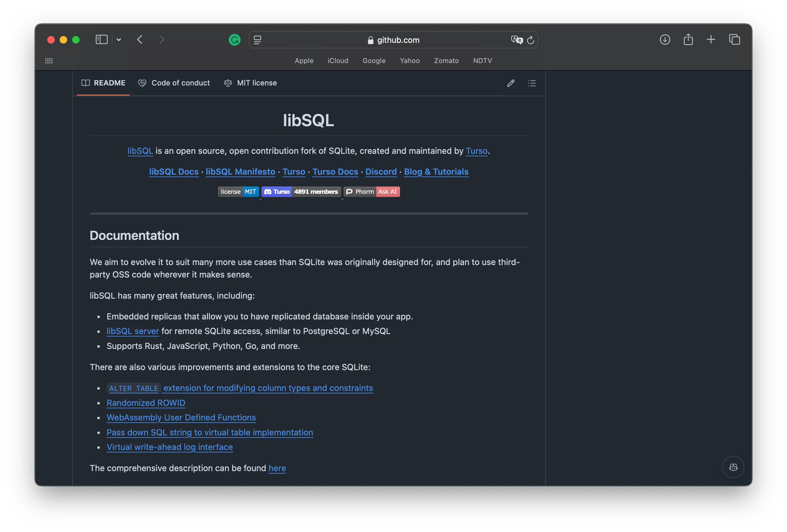Click the license MIT badge

coord(238,192)
